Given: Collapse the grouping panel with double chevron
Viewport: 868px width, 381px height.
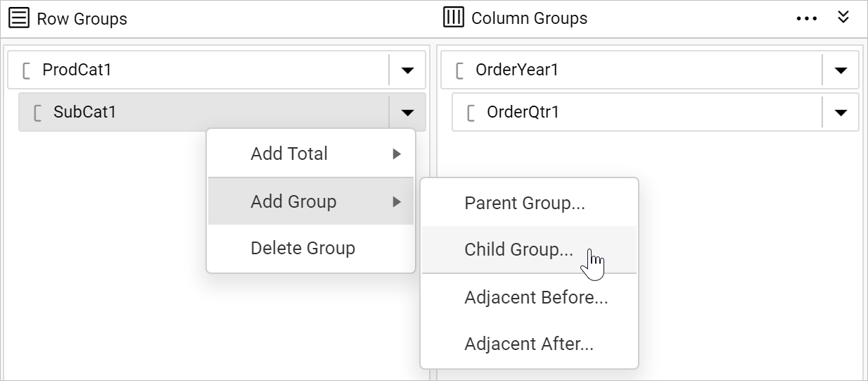Looking at the screenshot, I should coord(843,17).
